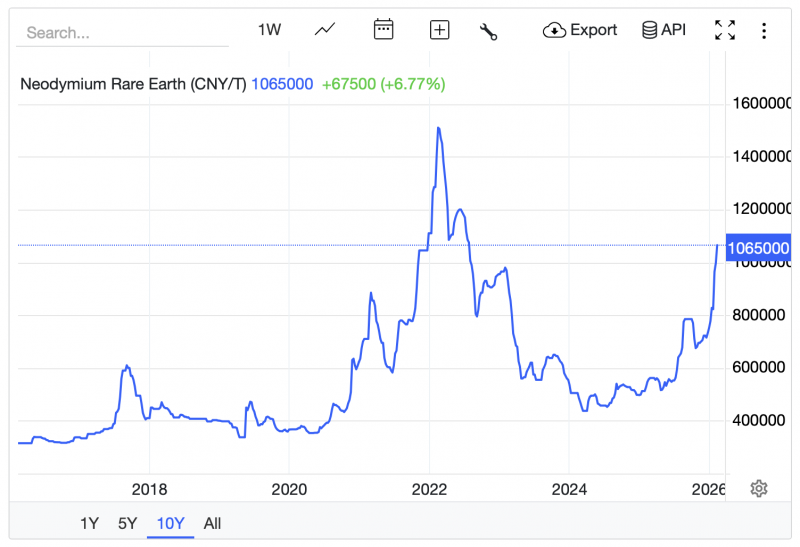Image resolution: width=800 pixels, height=547 pixels.
Task: Open the 1W interval dropdown
Action: pyautogui.click(x=270, y=30)
